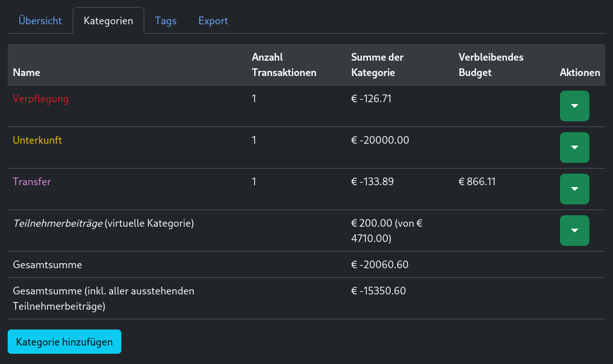Open the Verpflegung category link
Image resolution: width=613 pixels, height=364 pixels.
(41, 99)
